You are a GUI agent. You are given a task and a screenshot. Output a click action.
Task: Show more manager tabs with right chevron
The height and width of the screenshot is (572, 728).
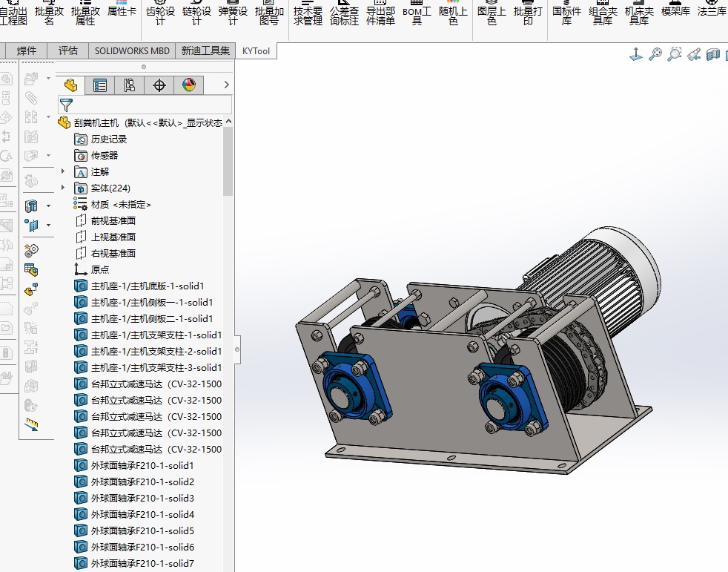coord(227,85)
